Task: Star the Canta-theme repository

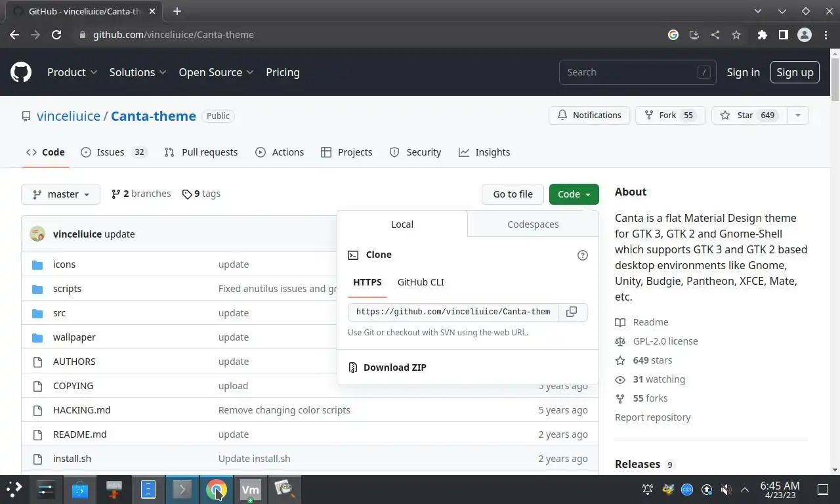Action: (x=749, y=115)
